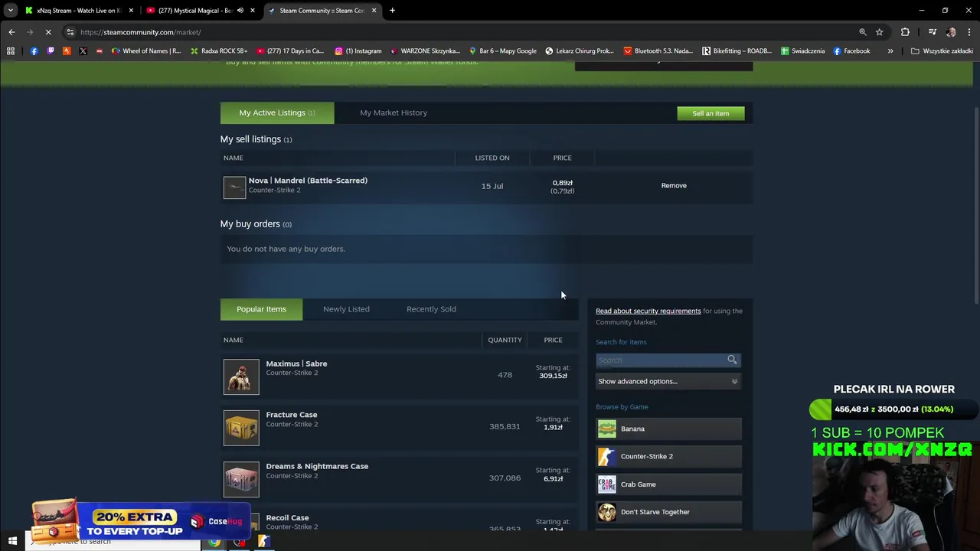Open the X bookmark icon

tap(83, 51)
